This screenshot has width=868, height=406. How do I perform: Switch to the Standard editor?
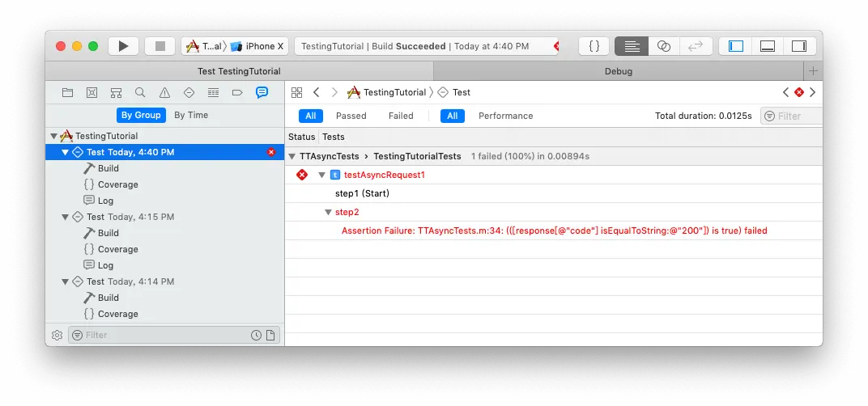point(632,46)
